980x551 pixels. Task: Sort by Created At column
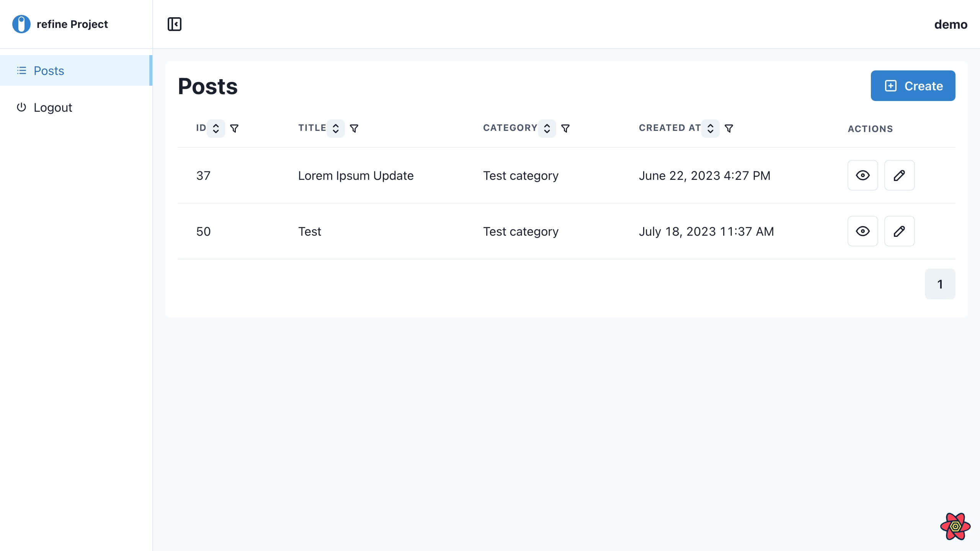tap(710, 128)
